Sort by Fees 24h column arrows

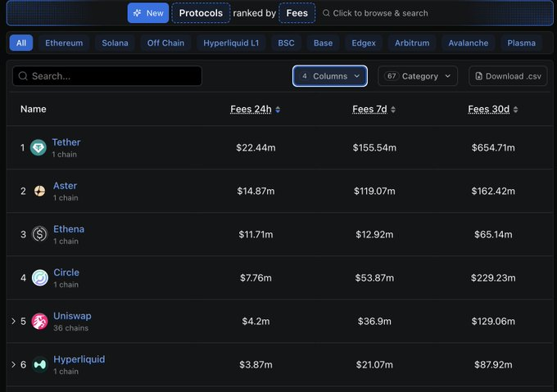(x=278, y=110)
